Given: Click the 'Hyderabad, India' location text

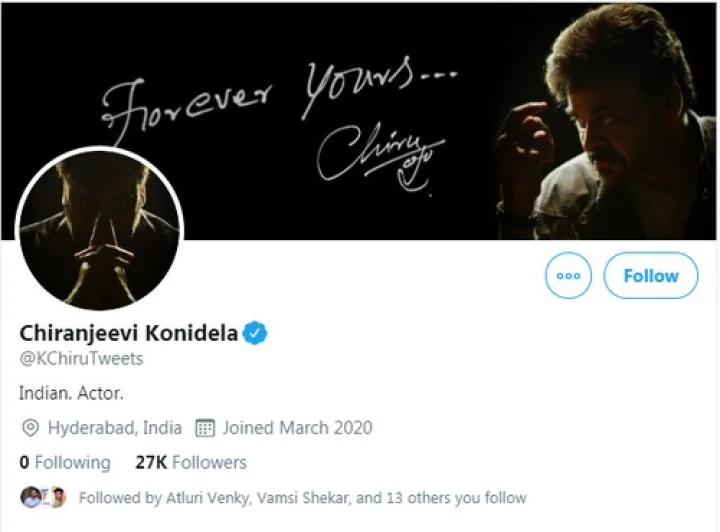Looking at the screenshot, I should tap(114, 428).
